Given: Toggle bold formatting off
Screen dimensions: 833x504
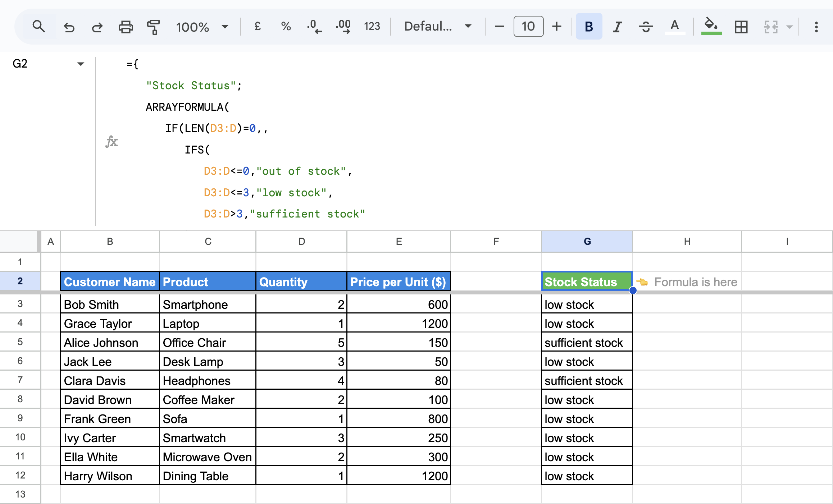Looking at the screenshot, I should 589,26.
